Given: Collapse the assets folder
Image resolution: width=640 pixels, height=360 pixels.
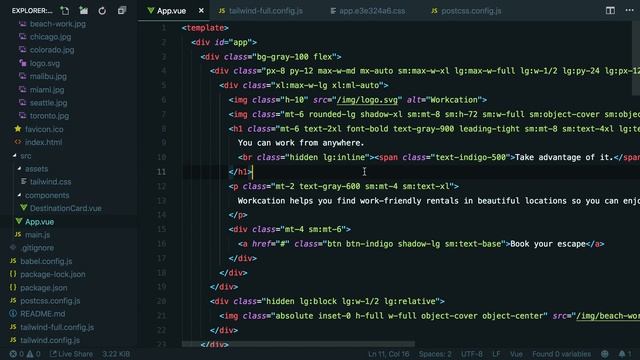Looking at the screenshot, I should coord(36,169).
